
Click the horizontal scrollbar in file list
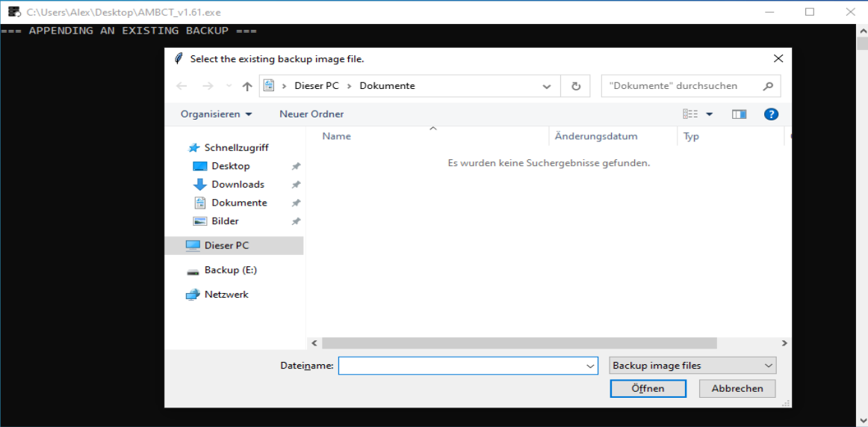pyautogui.click(x=519, y=343)
